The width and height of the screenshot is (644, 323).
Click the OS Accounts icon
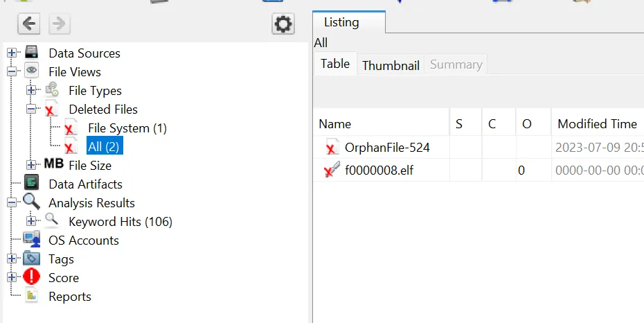pyautogui.click(x=32, y=241)
